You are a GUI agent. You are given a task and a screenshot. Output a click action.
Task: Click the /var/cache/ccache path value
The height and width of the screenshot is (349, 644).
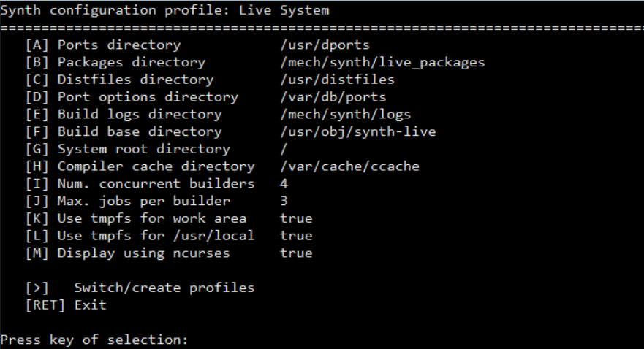pyautogui.click(x=349, y=166)
